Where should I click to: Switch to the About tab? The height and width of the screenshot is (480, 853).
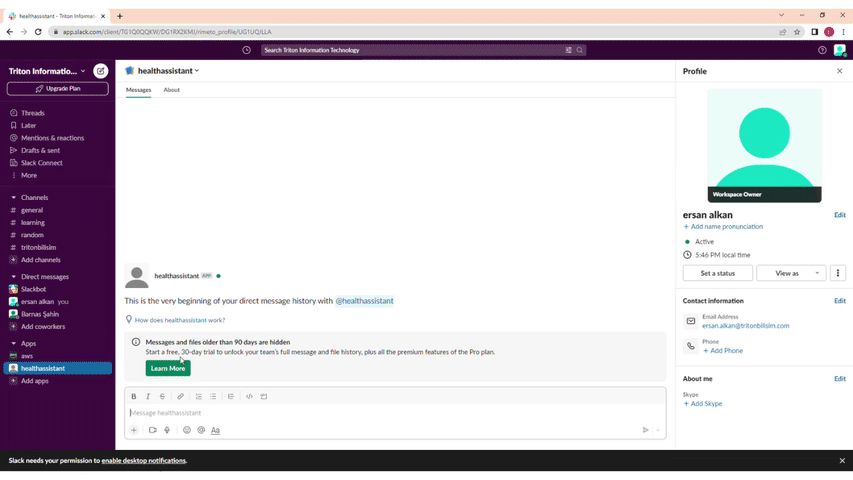coord(171,90)
